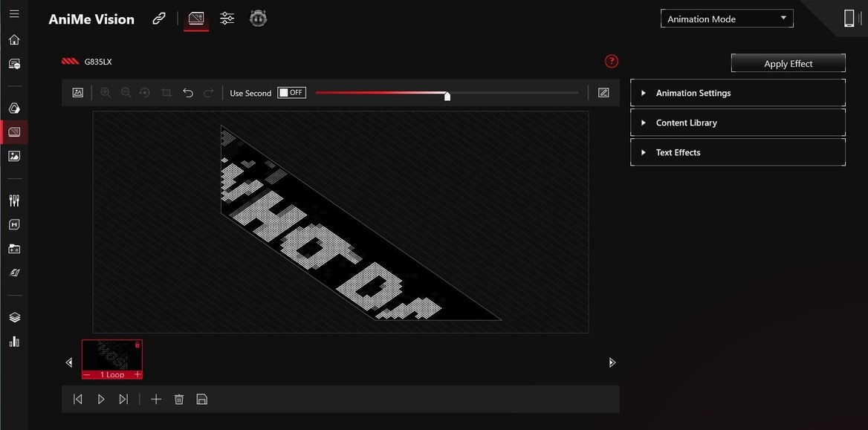Screen dimensions: 868x430
Task: Jump to the first frame
Action: [78, 399]
